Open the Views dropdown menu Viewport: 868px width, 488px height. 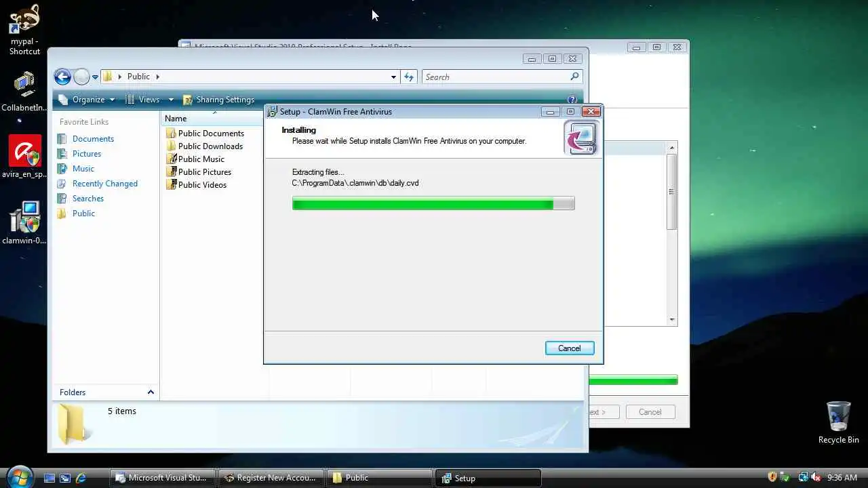coord(149,100)
